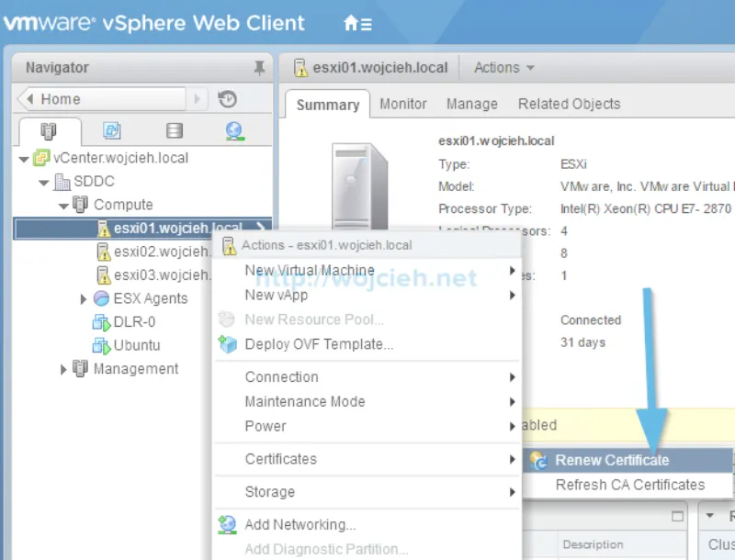Open recent objects history icon beside Home

pos(227,98)
